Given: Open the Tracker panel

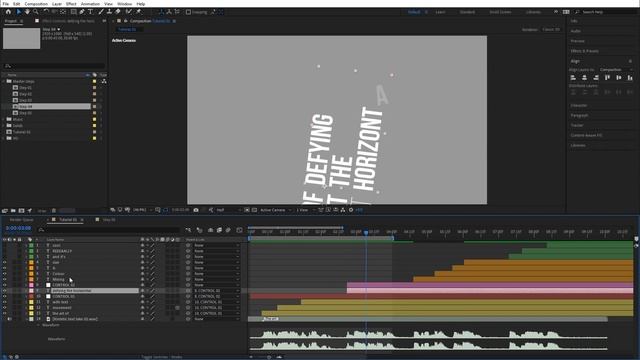Looking at the screenshot, I should pyautogui.click(x=577, y=125).
